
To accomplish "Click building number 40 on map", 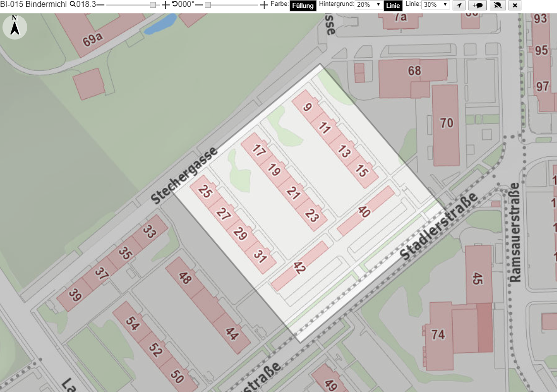I will (364, 212).
